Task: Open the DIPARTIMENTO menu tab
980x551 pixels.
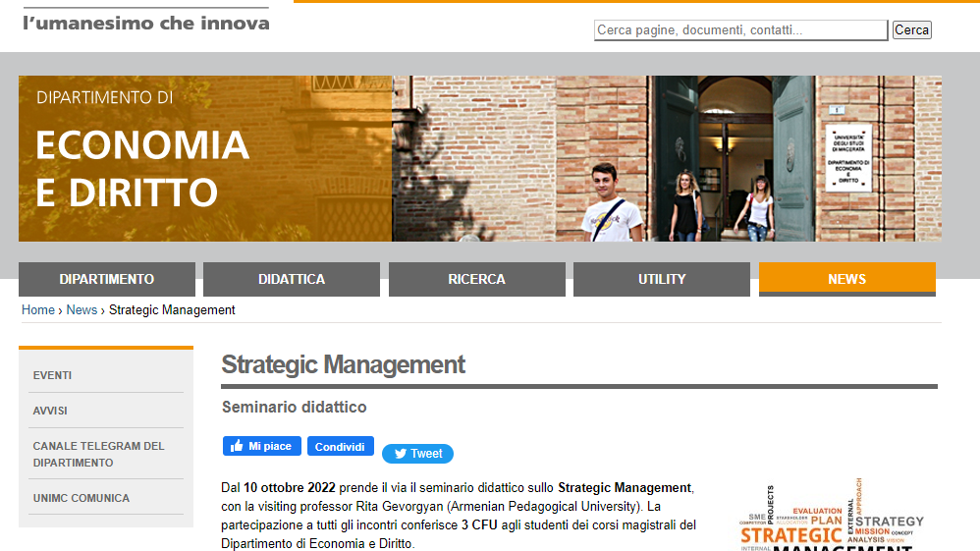Action: 107,279
